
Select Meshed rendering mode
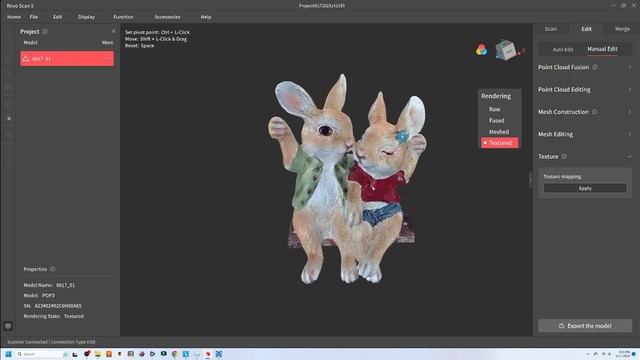500,131
